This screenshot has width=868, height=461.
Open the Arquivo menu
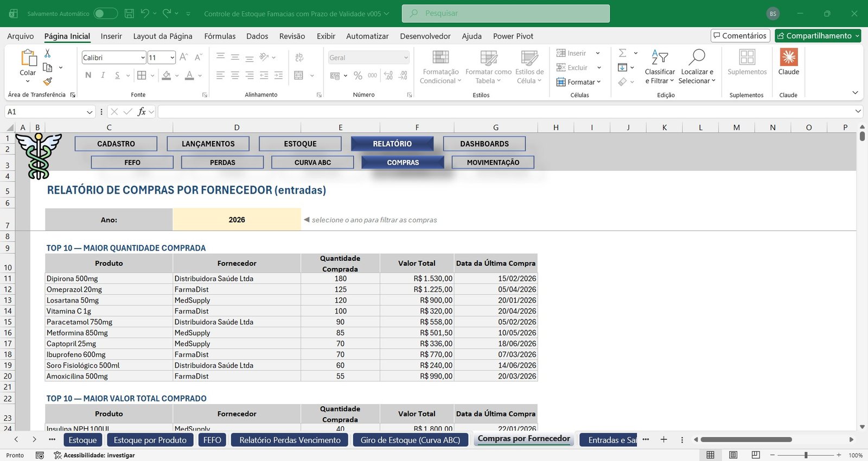[20, 36]
